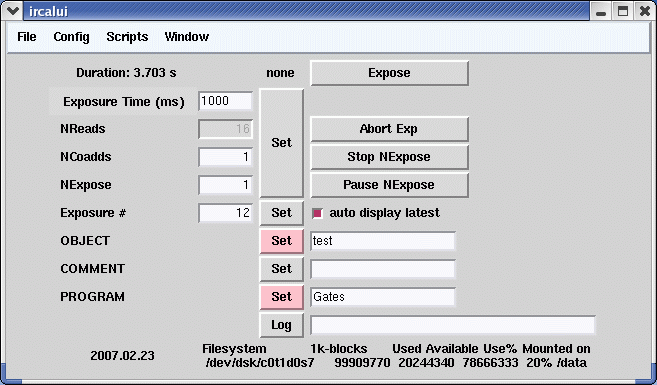
Task: Click the Log button
Action: [282, 325]
